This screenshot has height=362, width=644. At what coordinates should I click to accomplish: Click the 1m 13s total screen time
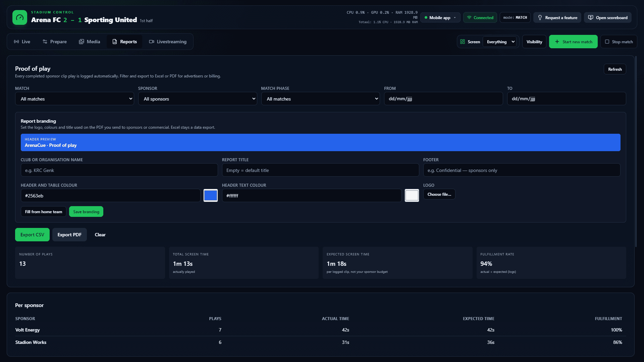183,264
